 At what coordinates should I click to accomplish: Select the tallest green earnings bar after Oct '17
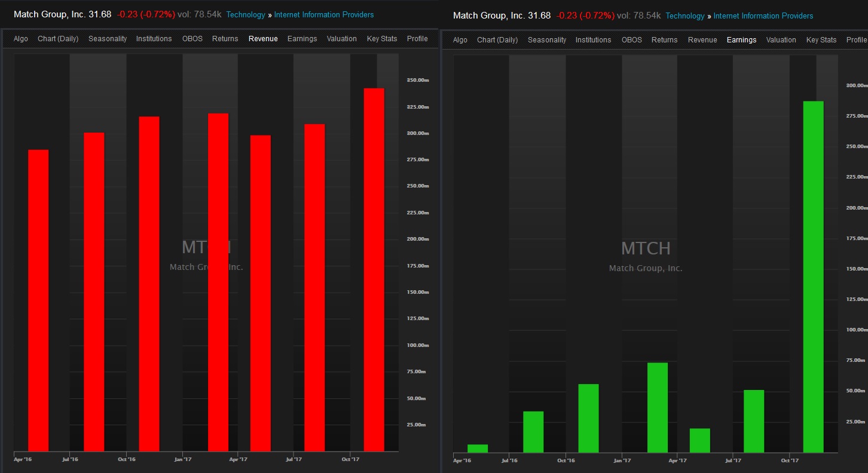(814, 277)
